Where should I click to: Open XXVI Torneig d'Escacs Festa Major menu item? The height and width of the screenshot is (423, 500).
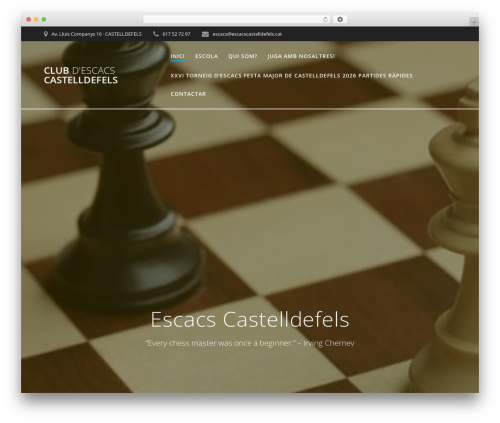(x=291, y=76)
